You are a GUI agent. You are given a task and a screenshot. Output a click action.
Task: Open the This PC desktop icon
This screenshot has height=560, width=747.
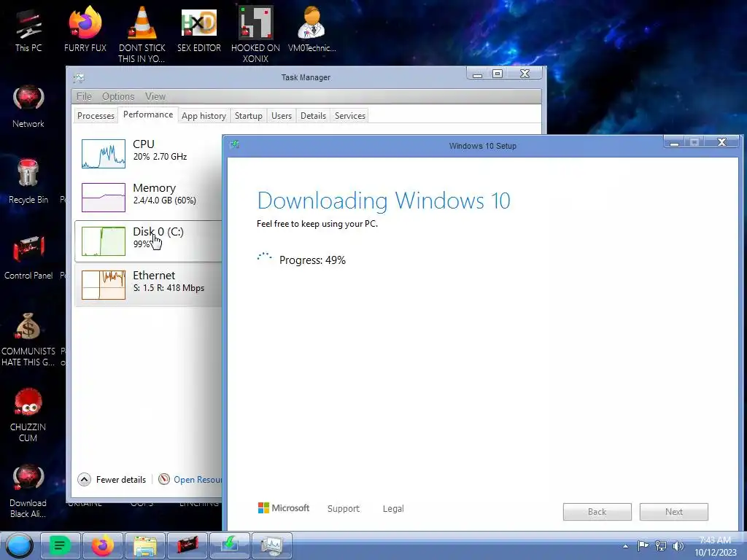(x=28, y=31)
